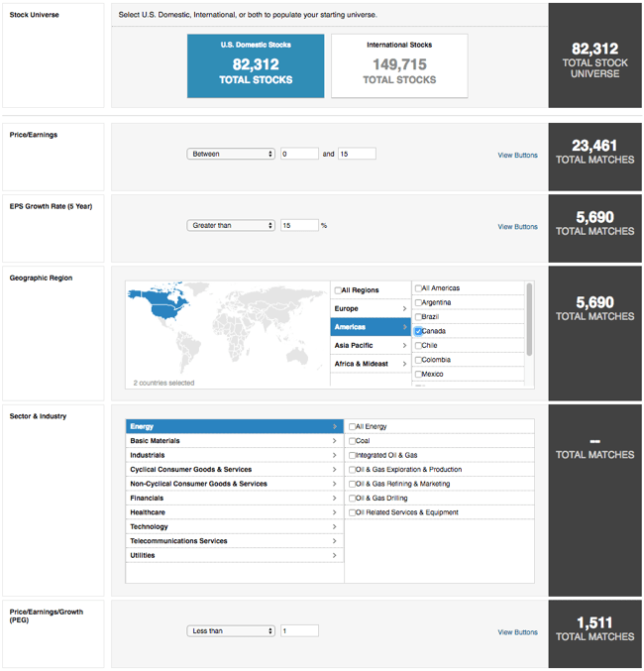Open the Price/Earnings Between dropdown
The image size is (644, 671).
pos(231,154)
